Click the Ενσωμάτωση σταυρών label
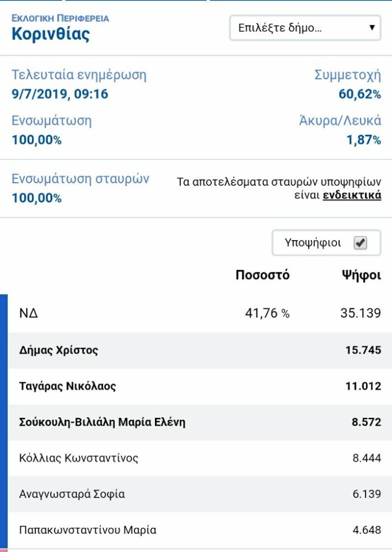 81,179
